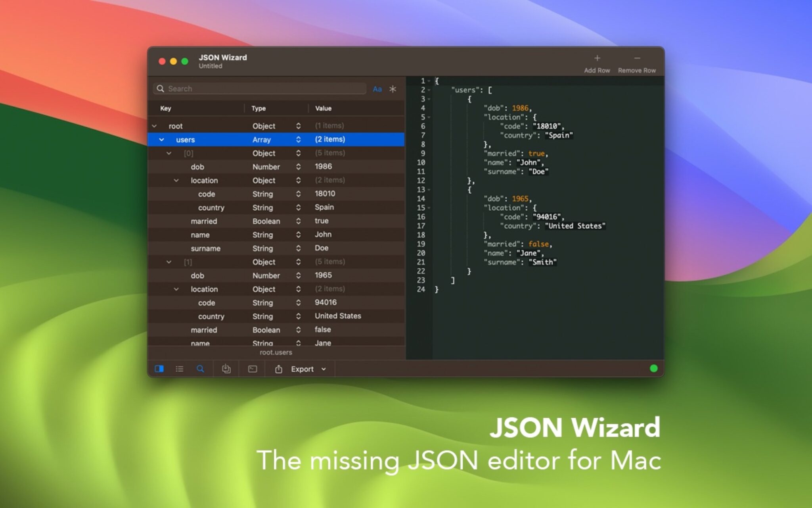The height and width of the screenshot is (508, 812).
Task: Enable regex search with the asterisk toggle
Action: point(393,89)
